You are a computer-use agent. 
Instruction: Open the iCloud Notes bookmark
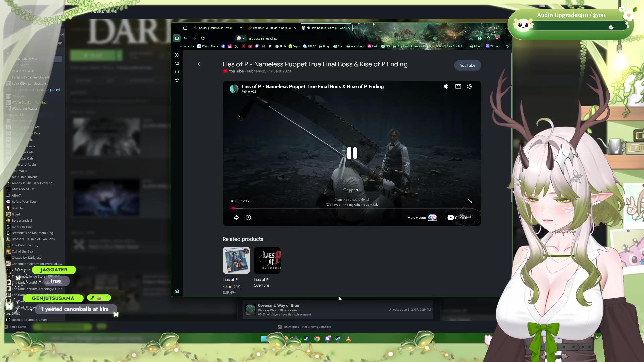pos(208,46)
